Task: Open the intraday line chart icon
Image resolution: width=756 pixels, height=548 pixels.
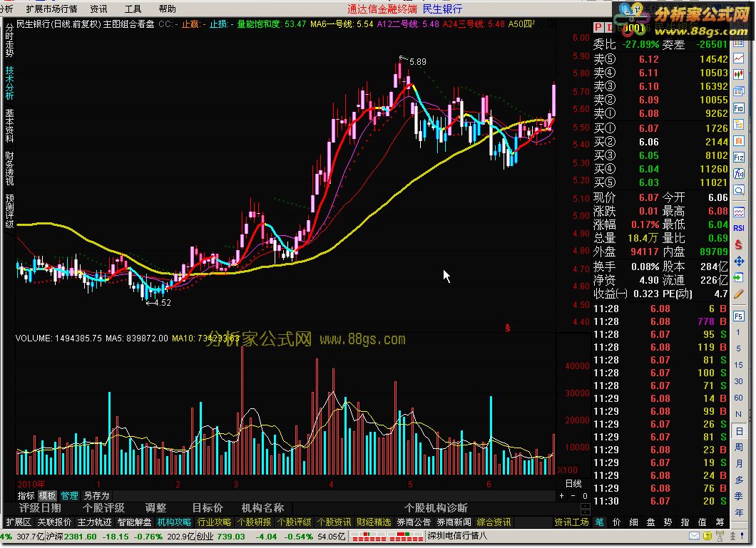Action: [x=739, y=58]
